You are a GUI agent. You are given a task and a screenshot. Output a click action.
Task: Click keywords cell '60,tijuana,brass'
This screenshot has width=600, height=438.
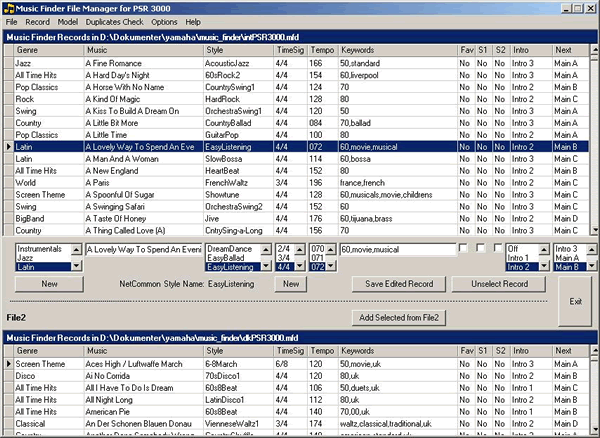(398, 219)
